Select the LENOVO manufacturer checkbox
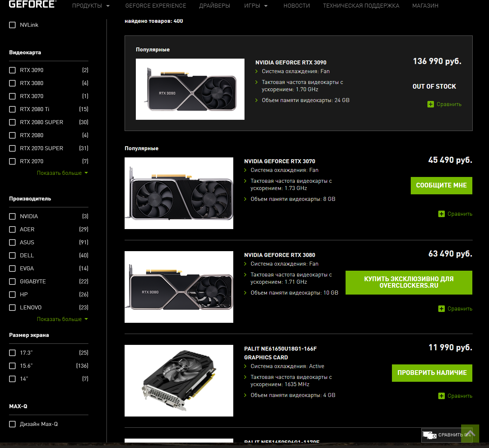Image resolution: width=489 pixels, height=448 pixels. (x=12, y=308)
